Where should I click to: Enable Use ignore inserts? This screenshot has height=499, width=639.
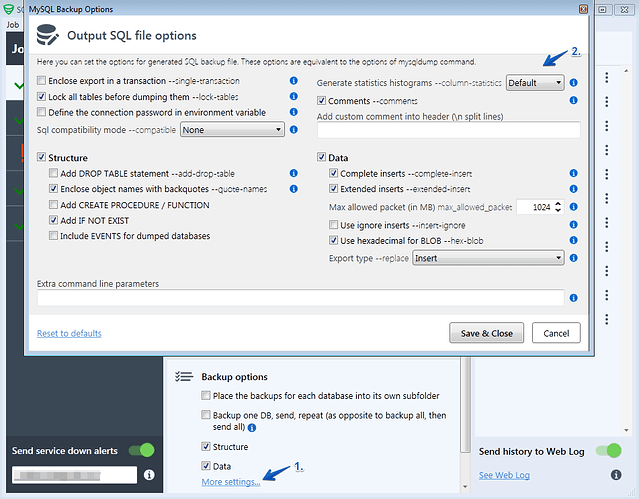[333, 225]
